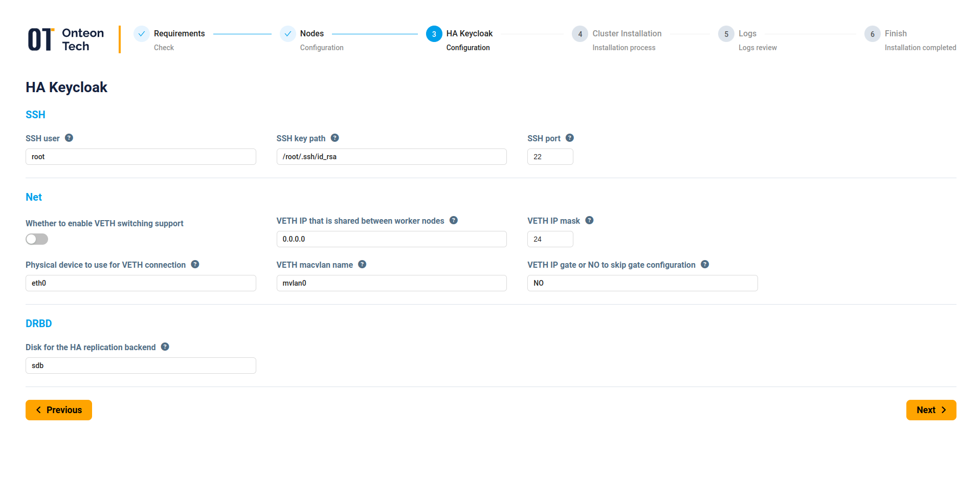Enable VETH switching support toggle

[36, 239]
